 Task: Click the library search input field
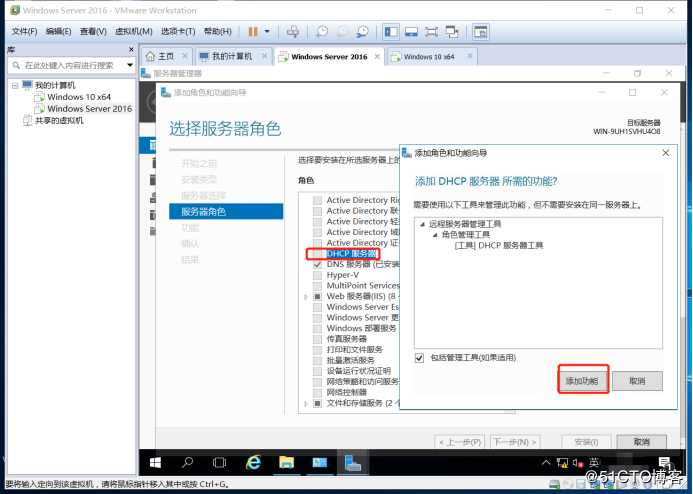69,65
